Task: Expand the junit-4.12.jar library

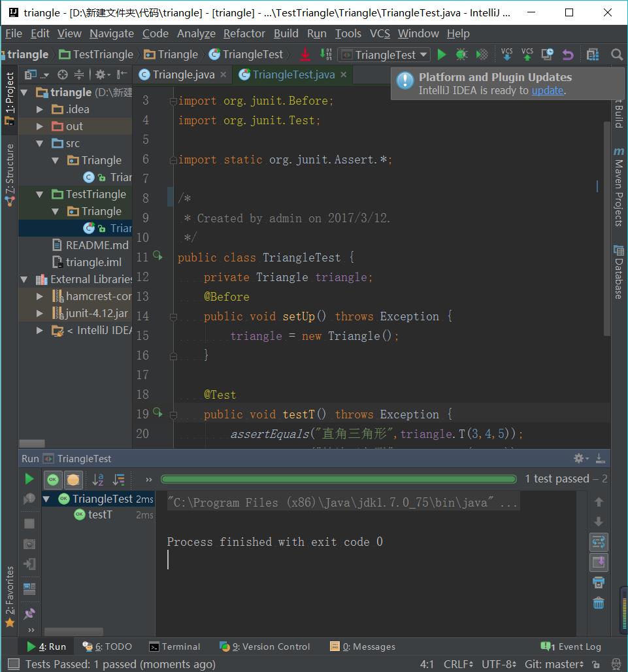Action: point(39,313)
